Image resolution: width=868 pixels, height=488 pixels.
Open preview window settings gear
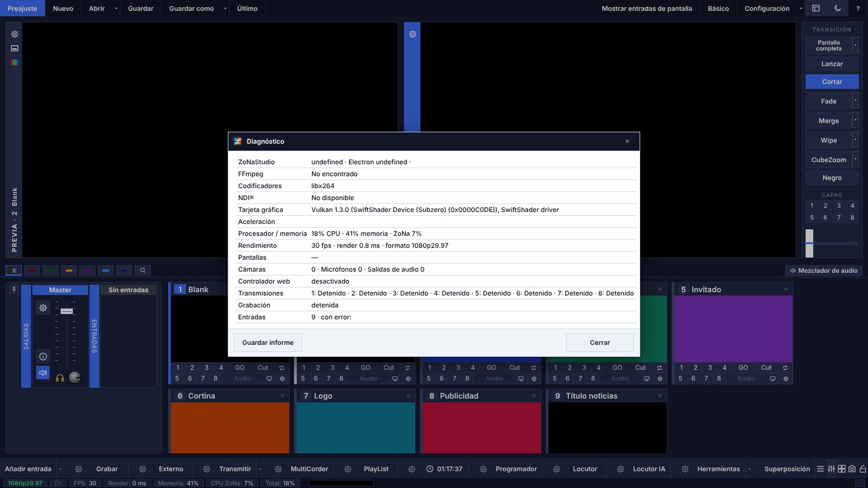15,34
